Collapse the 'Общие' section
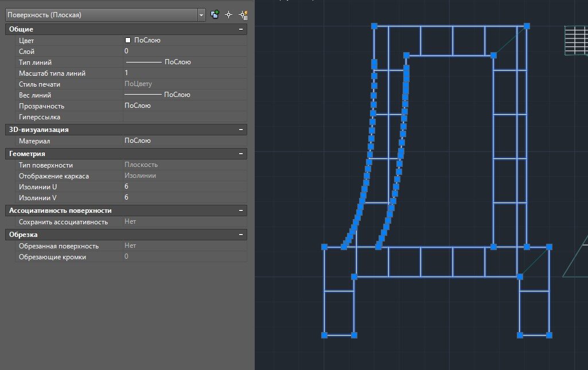 click(241, 29)
